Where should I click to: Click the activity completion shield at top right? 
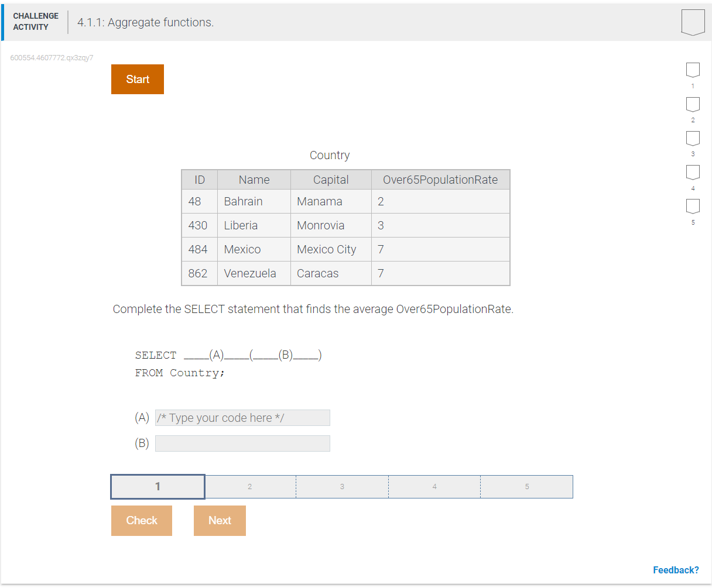(x=693, y=21)
